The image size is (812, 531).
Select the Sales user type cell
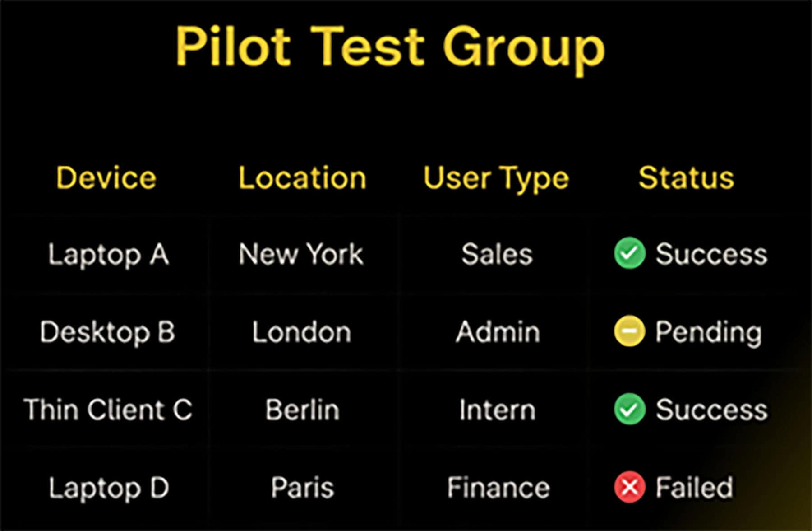click(x=497, y=254)
